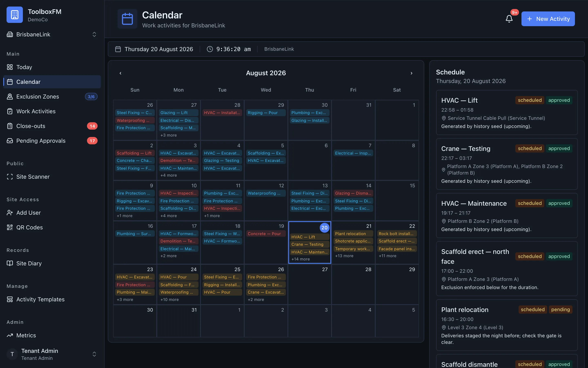This screenshot has height=368, width=588.
Task: Open 'Rock bolt install...' event on August 22
Action: pos(397,234)
